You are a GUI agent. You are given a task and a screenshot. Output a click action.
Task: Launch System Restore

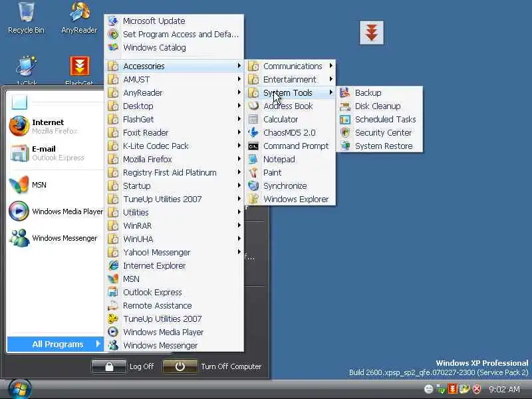click(x=380, y=146)
